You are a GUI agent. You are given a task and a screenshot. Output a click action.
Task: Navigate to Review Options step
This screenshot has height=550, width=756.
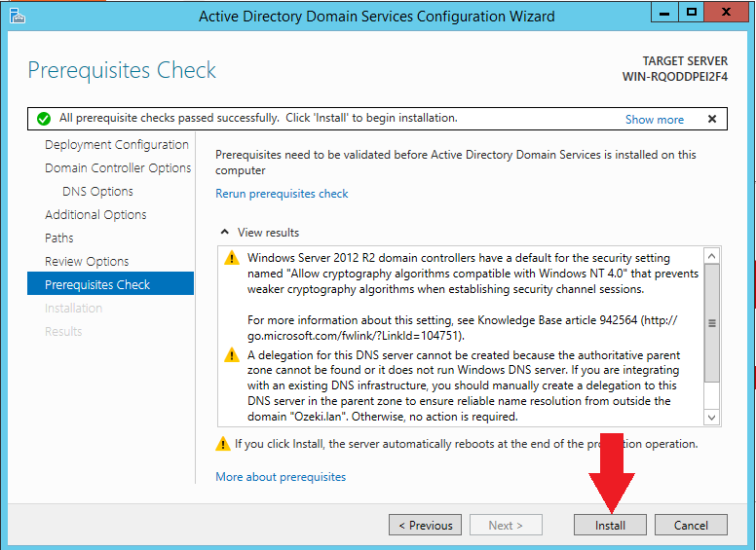87,262
